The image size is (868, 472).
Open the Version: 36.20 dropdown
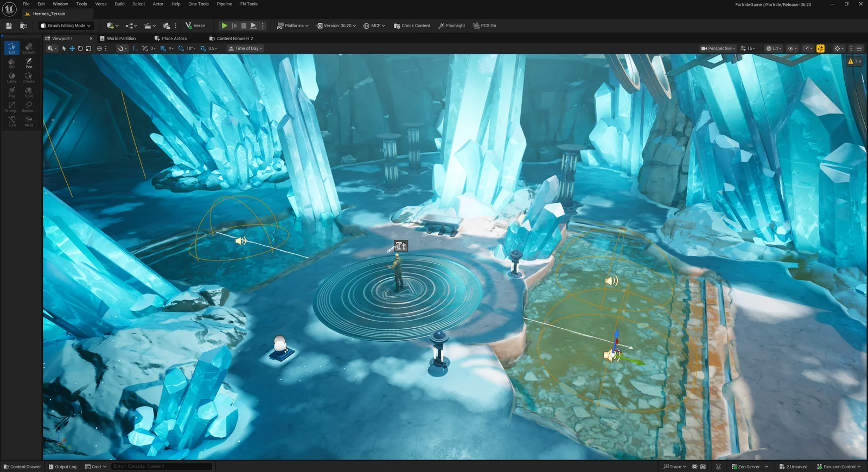pyautogui.click(x=336, y=25)
